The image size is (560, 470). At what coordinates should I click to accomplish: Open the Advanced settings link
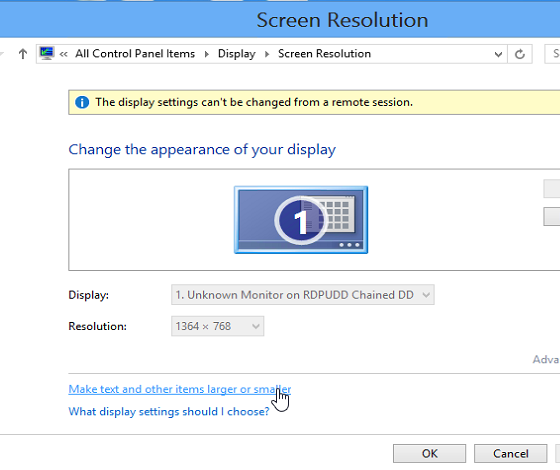click(546, 359)
